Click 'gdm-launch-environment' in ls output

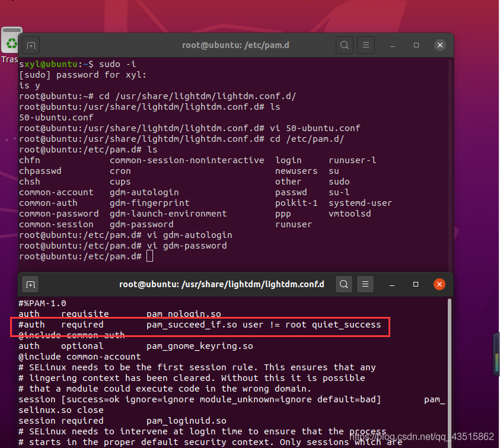point(168,214)
